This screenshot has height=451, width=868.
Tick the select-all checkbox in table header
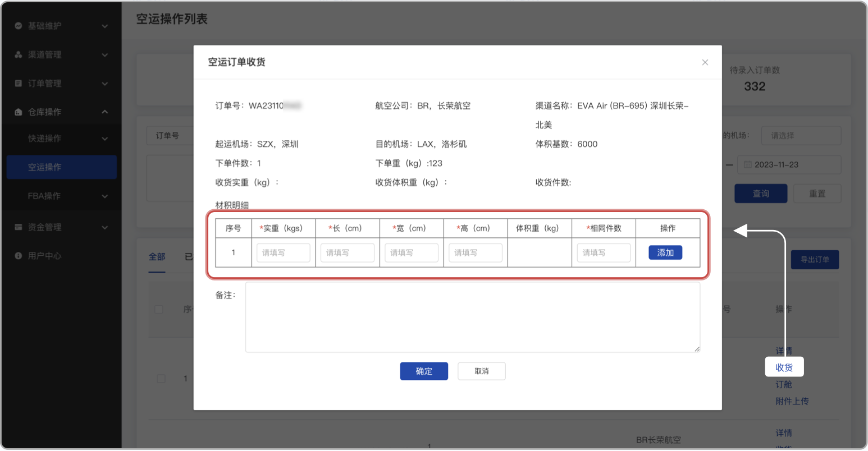coord(158,309)
